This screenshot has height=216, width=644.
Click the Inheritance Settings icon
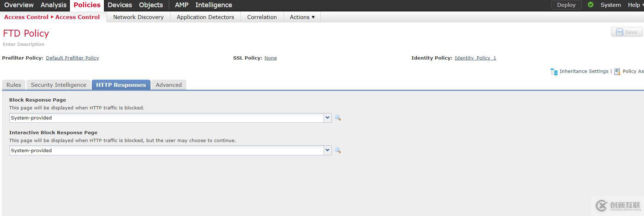[554, 71]
